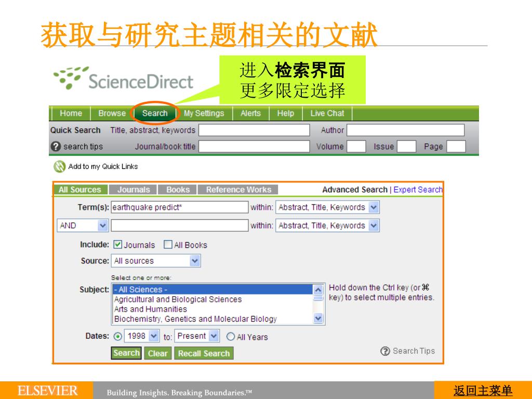Click the Issue input field

pyautogui.click(x=406, y=147)
